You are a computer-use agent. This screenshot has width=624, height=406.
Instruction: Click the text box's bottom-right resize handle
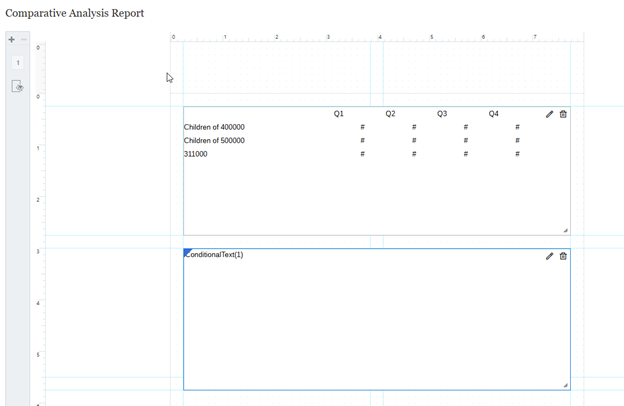565,385
